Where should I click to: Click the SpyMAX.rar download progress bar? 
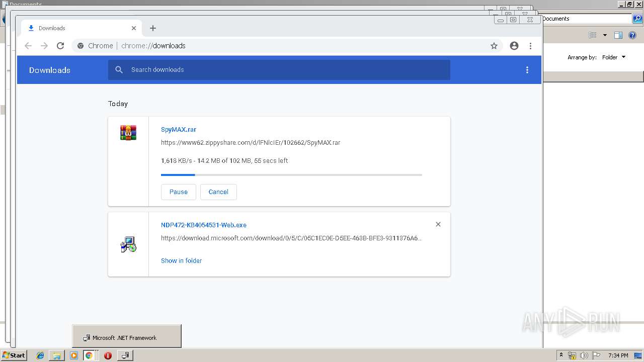pos(291,175)
